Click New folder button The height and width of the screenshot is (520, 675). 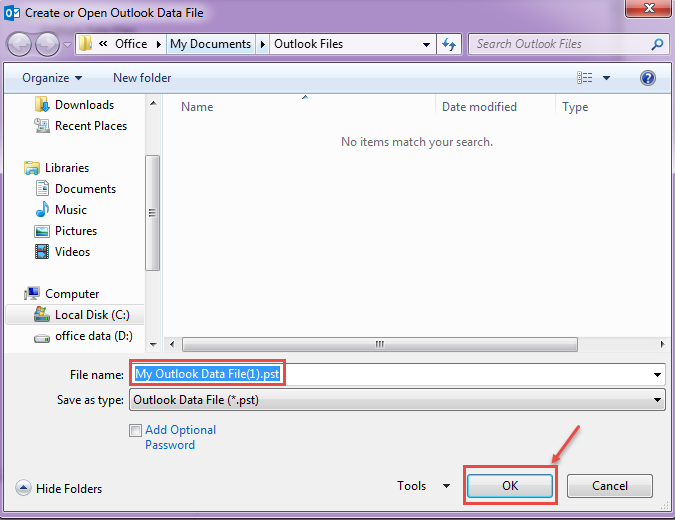(x=142, y=78)
